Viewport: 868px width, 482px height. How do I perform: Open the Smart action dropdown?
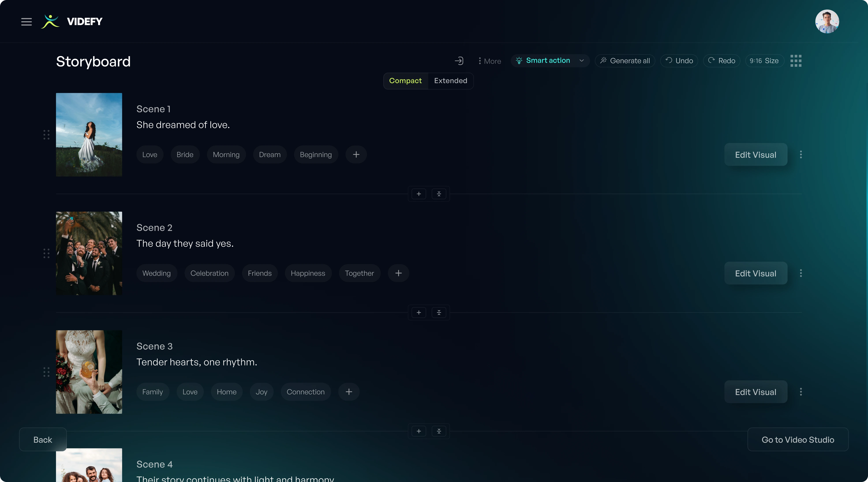point(550,61)
